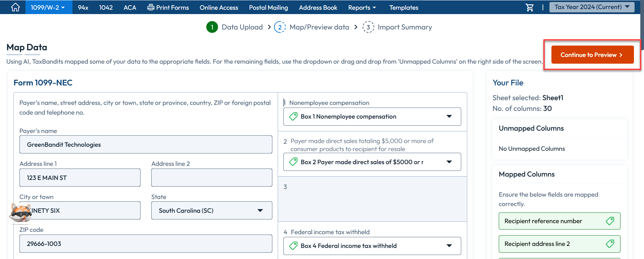This screenshot has height=259, width=644.
Task: Click the Your File heading
Action: 508,83
